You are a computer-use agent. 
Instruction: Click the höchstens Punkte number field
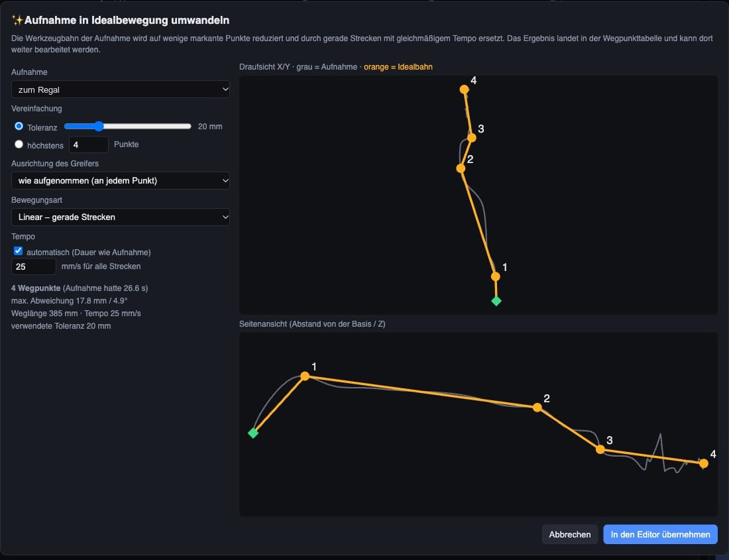(x=88, y=144)
